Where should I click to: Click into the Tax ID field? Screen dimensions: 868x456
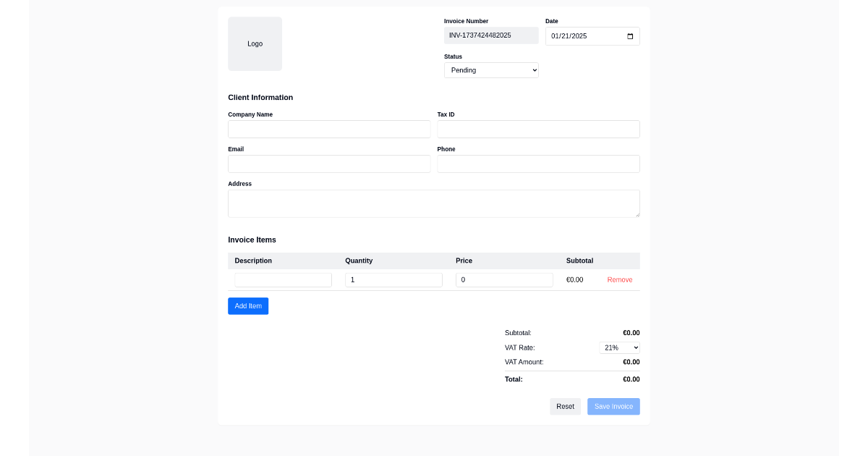point(538,129)
